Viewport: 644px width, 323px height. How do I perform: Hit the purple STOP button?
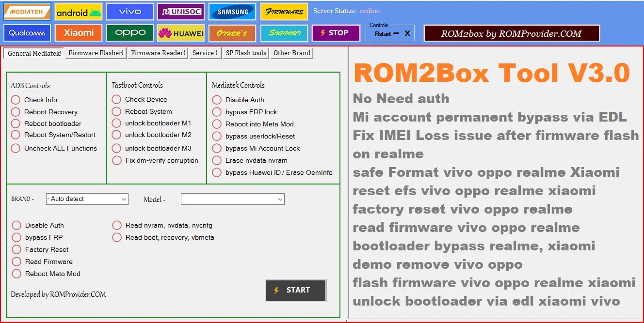336,33
